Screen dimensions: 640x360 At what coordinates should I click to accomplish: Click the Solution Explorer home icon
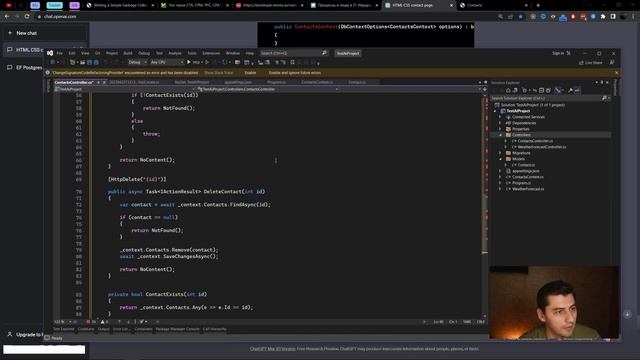point(508,90)
